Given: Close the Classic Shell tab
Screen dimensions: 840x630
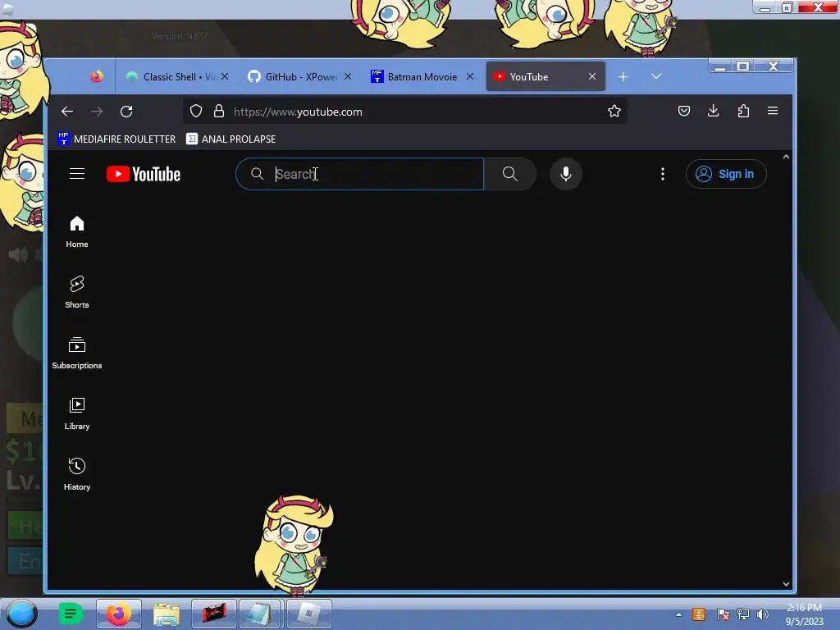Looking at the screenshot, I should click(x=225, y=76).
